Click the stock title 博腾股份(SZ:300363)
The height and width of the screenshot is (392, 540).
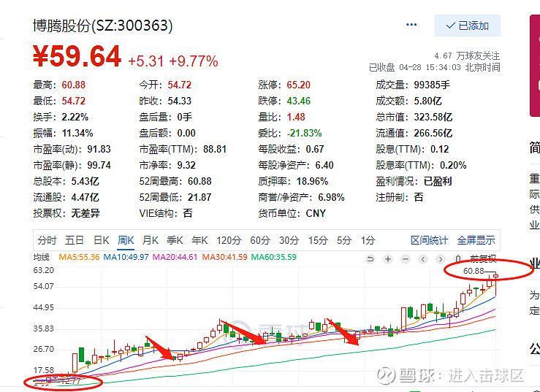[x=102, y=26]
